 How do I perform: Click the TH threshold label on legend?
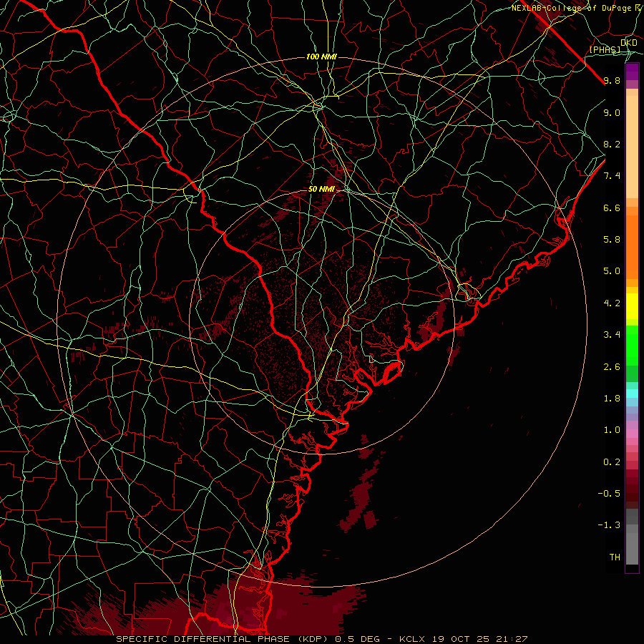point(615,557)
